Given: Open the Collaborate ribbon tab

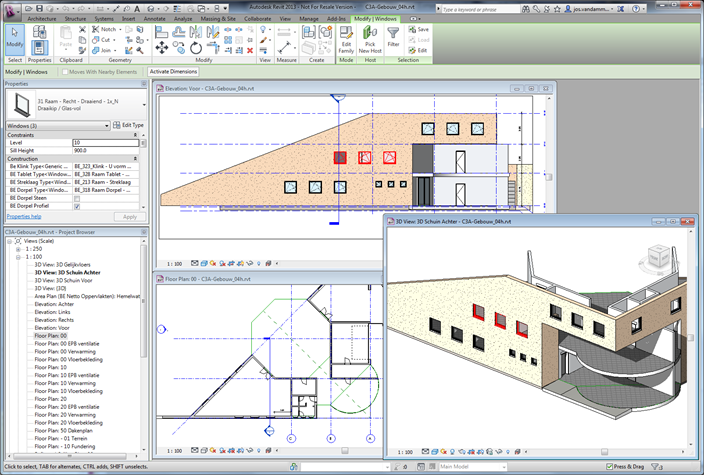Looking at the screenshot, I should pos(257,19).
